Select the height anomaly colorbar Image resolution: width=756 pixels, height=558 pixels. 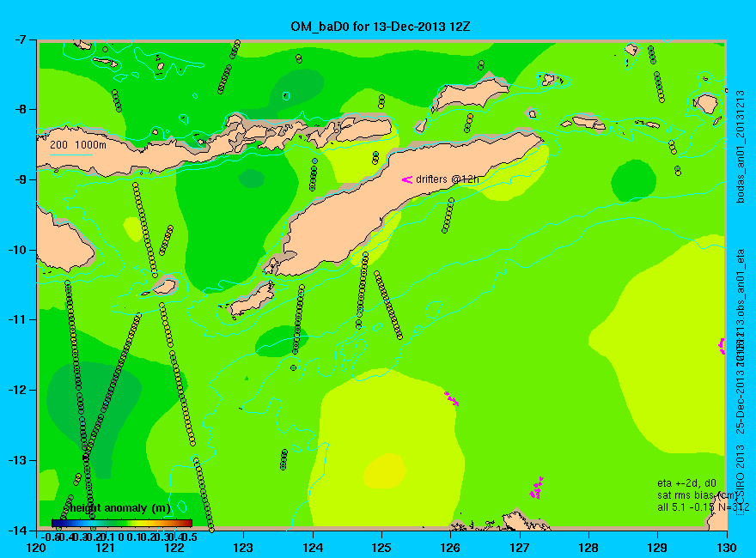pos(122,523)
